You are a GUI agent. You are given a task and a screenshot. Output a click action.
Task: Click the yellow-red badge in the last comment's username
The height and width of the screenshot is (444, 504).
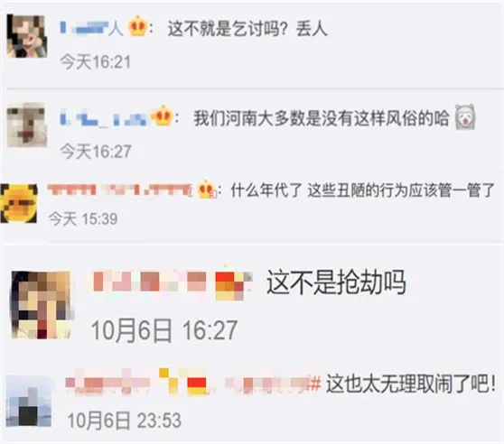182,382
